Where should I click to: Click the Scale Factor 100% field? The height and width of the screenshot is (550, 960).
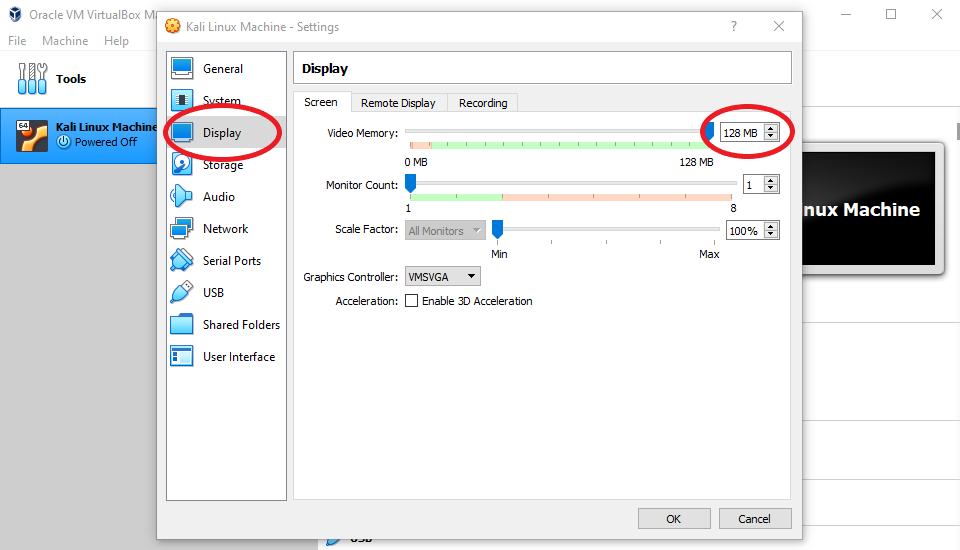744,231
